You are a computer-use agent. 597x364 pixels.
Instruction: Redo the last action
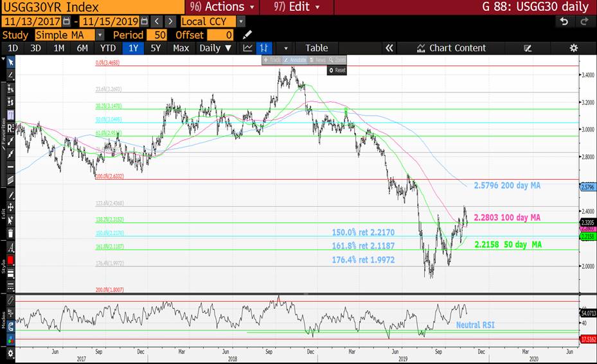(x=584, y=21)
